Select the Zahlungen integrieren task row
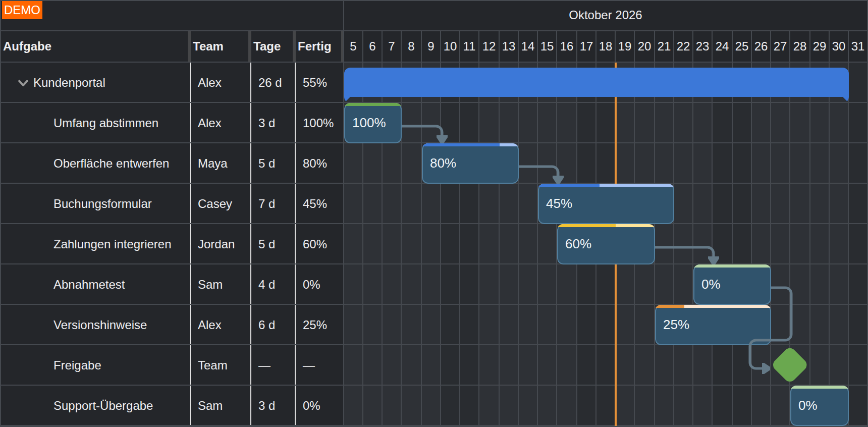 tap(172, 244)
